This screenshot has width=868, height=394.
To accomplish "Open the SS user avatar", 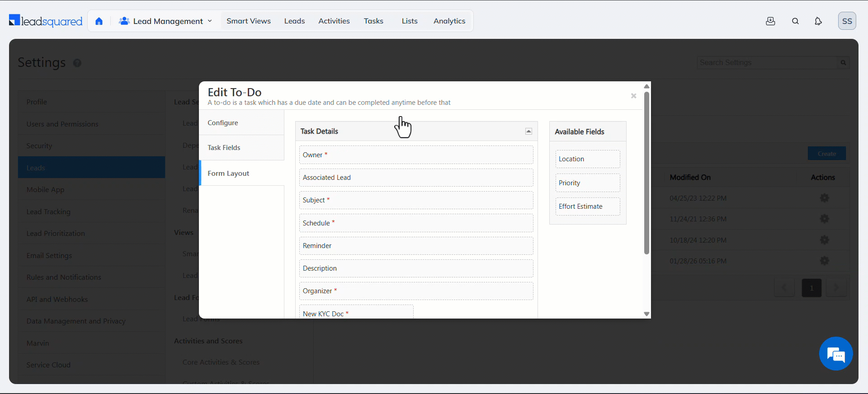I will pos(847,21).
